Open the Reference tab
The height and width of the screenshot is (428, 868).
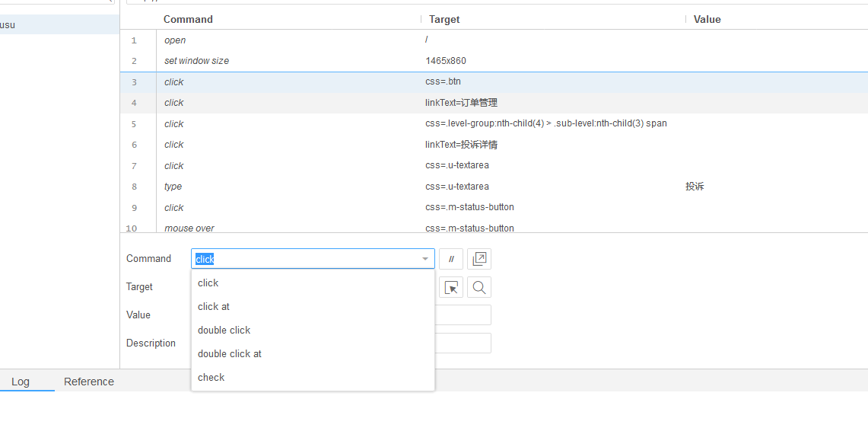pyautogui.click(x=88, y=382)
